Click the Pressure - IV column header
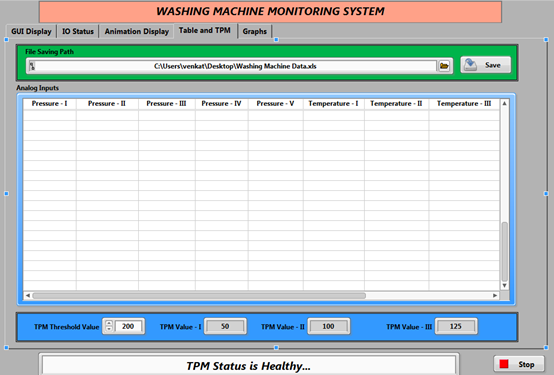The height and width of the screenshot is (375, 554). tap(221, 104)
